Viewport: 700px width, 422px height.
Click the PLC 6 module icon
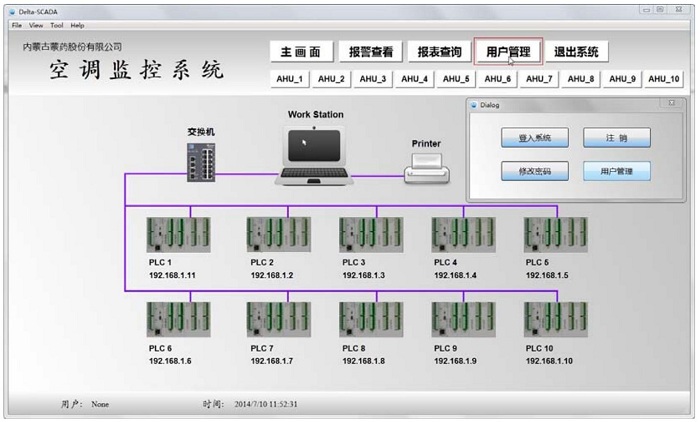coord(178,319)
